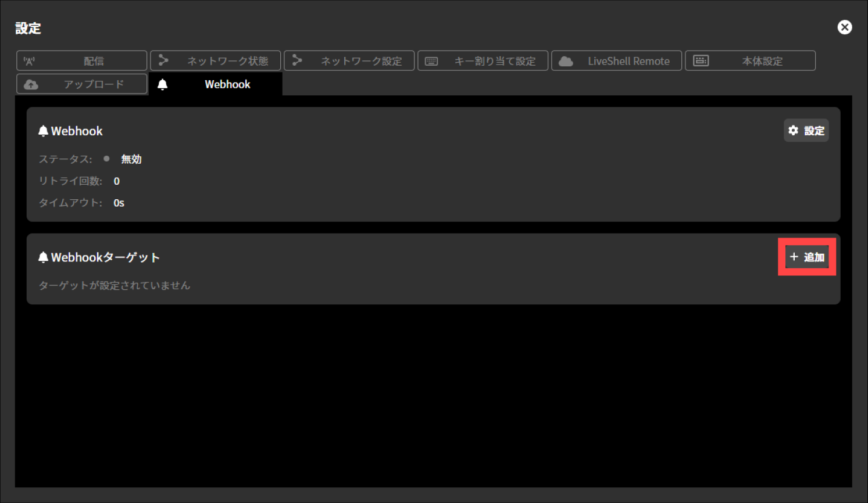Close the 設定 dialog with the X
868x503 pixels.
pos(844,27)
